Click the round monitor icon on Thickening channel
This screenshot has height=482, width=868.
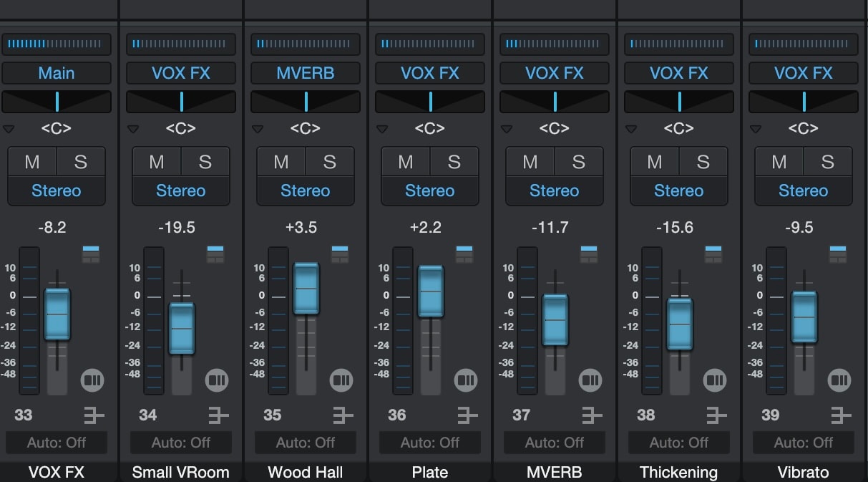coord(715,380)
